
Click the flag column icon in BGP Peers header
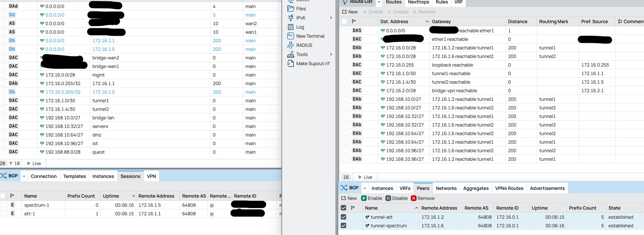point(353,208)
